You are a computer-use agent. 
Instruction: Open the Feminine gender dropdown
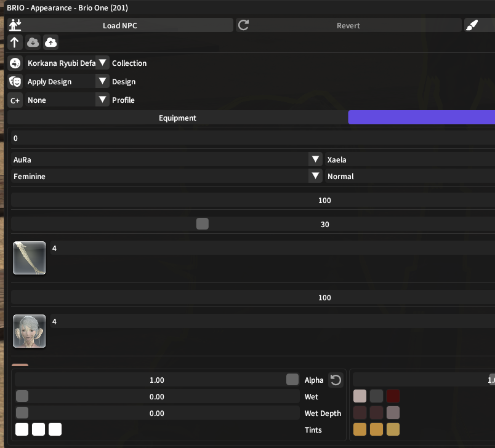pyautogui.click(x=167, y=176)
